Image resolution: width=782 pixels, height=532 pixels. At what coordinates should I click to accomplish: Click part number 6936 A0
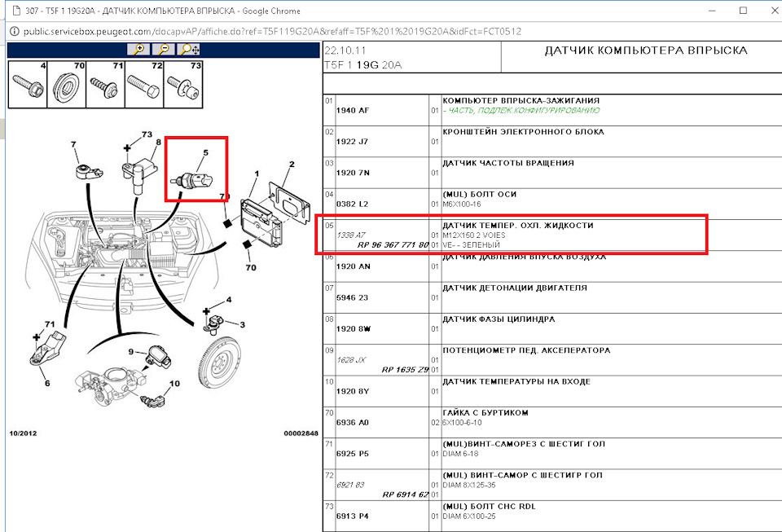[x=352, y=423]
